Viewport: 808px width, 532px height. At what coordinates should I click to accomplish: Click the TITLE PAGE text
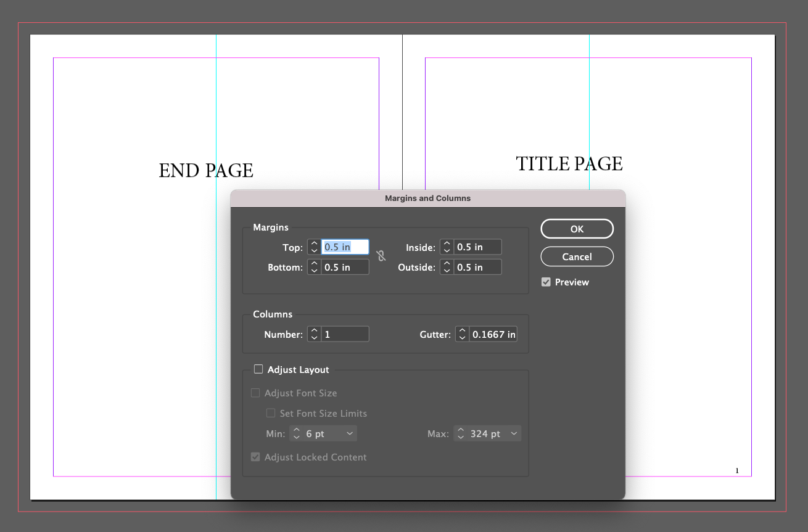(569, 164)
